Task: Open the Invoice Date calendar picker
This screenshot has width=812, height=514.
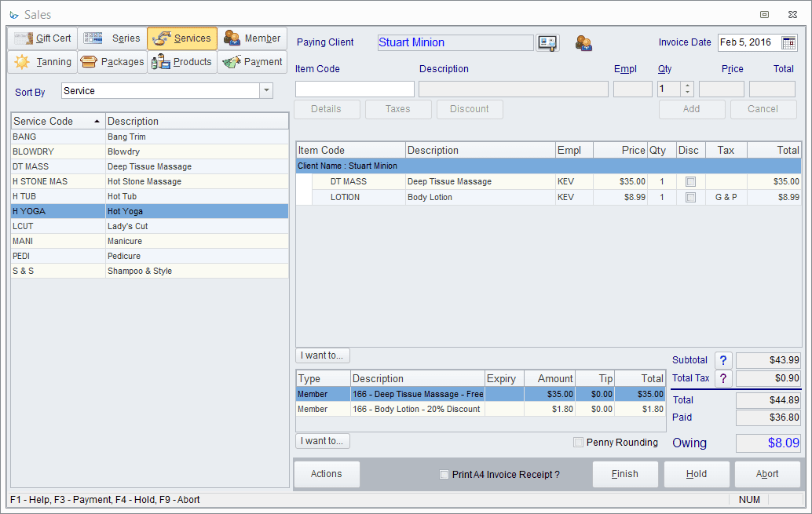Action: pos(788,42)
